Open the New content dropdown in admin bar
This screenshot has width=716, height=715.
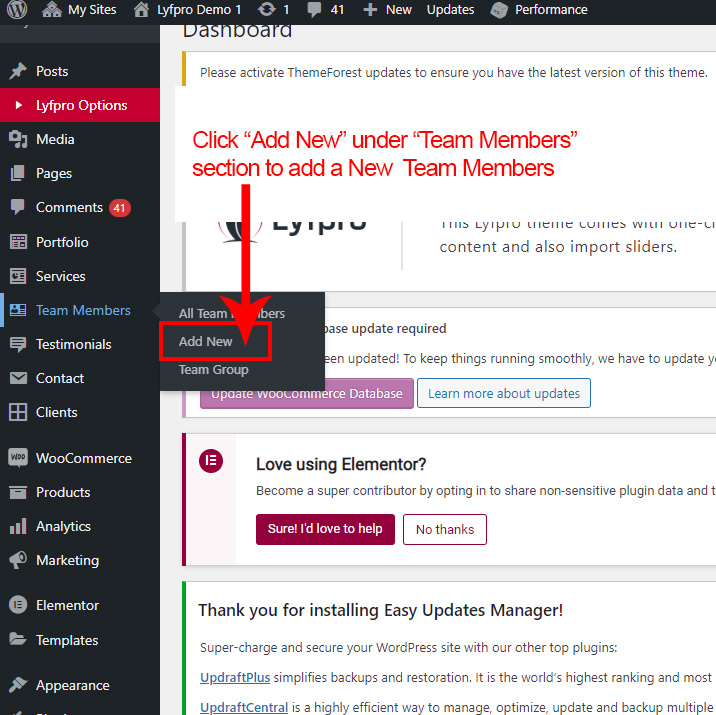pos(387,10)
